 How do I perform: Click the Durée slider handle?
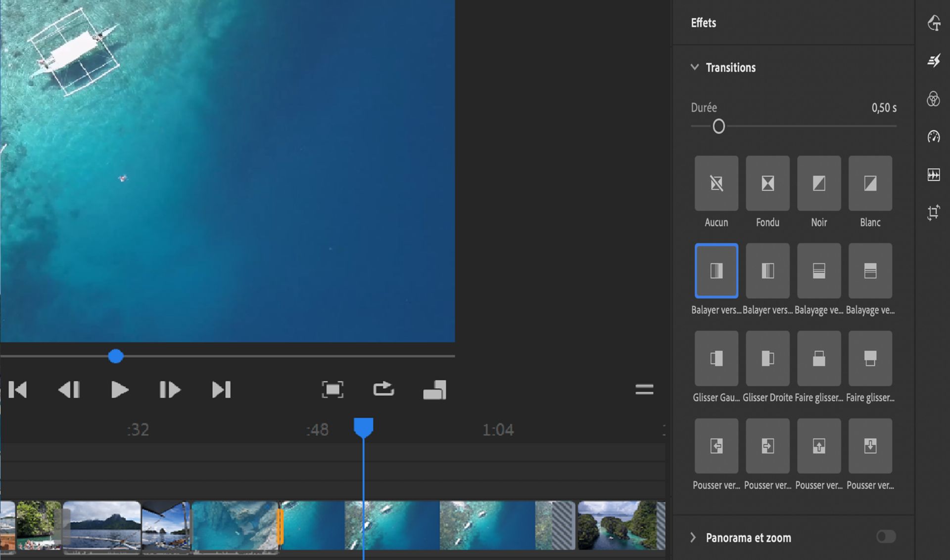pos(718,127)
